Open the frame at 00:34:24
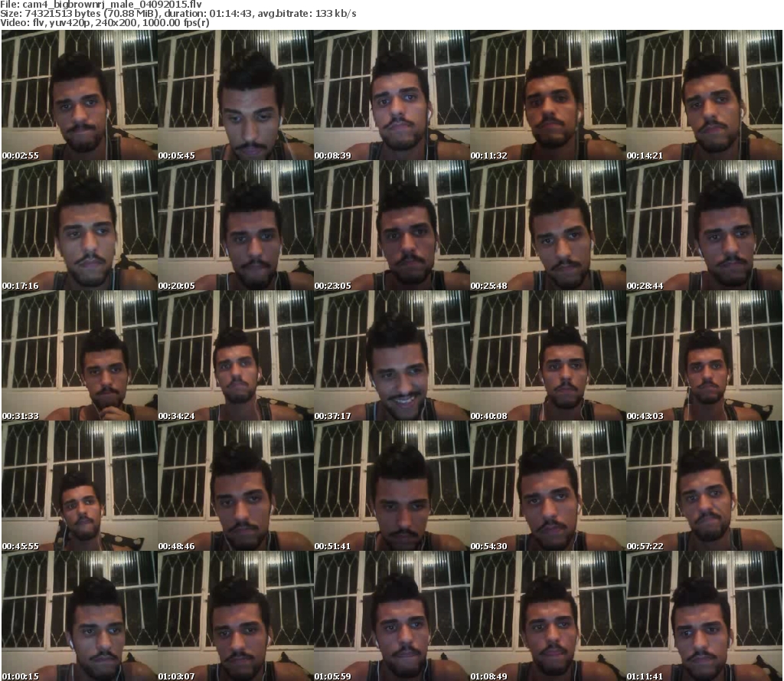The image size is (784, 681). point(236,355)
